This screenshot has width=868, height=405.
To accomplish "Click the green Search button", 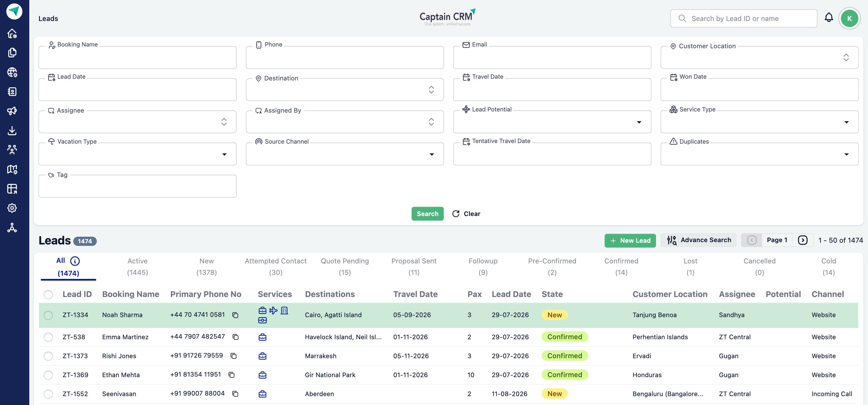I will point(427,214).
